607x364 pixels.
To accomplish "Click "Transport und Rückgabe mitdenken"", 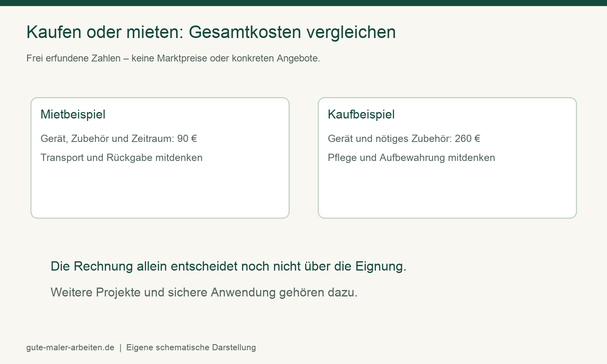I will [x=121, y=158].
